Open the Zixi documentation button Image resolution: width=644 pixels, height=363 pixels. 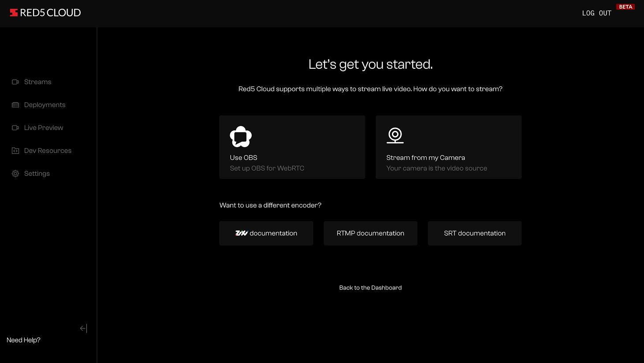[266, 233]
